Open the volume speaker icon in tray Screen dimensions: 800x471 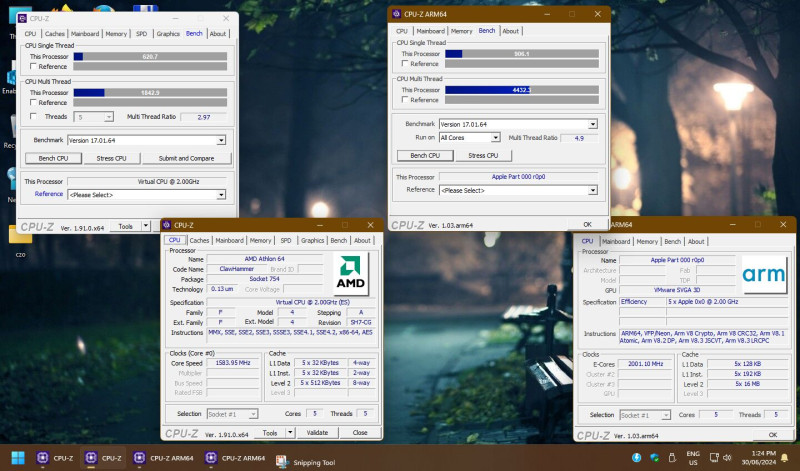point(727,458)
